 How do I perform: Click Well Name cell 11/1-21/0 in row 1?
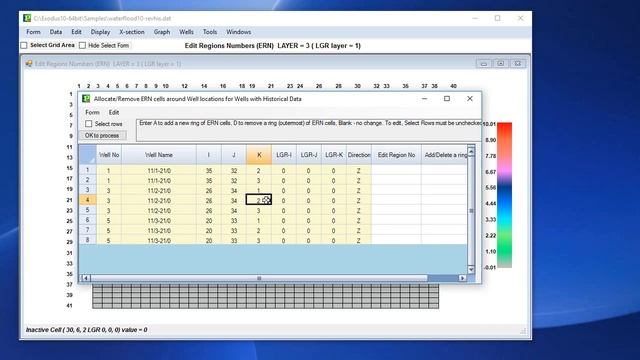159,171
